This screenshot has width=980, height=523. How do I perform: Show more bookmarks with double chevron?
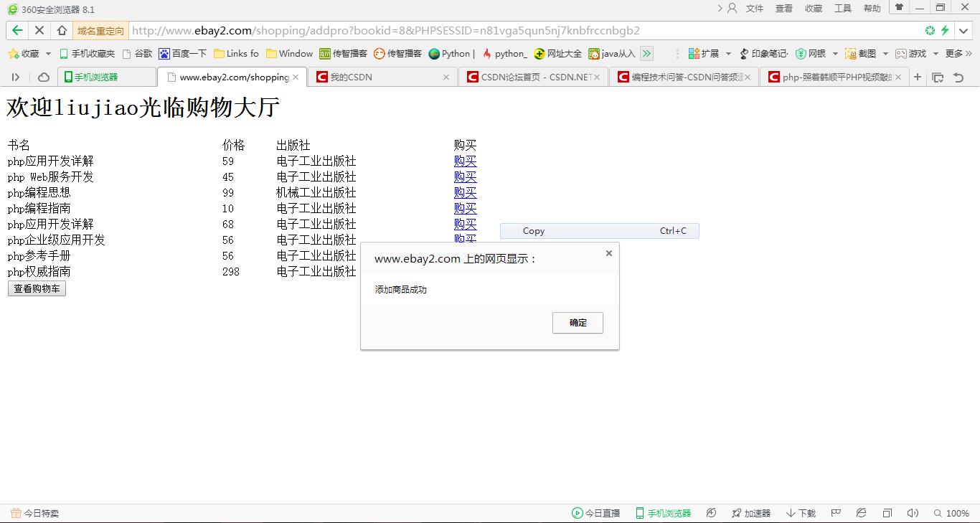(646, 54)
